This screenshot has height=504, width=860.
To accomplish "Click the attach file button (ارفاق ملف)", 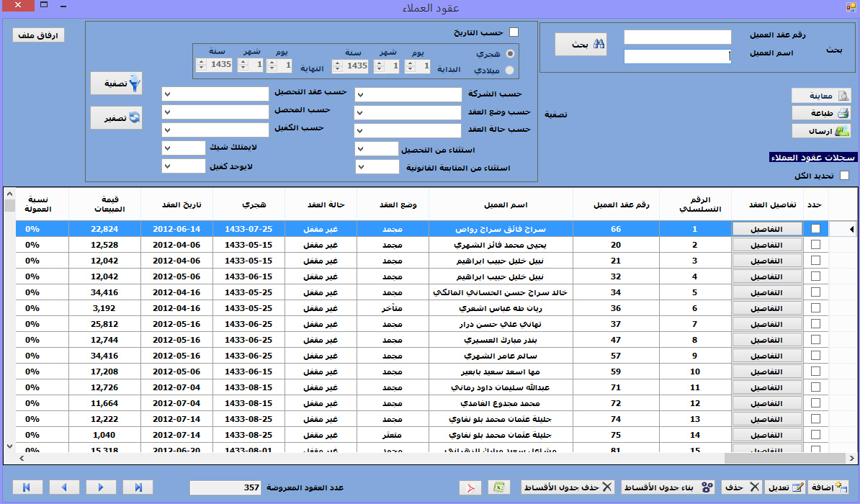I will (38, 35).
